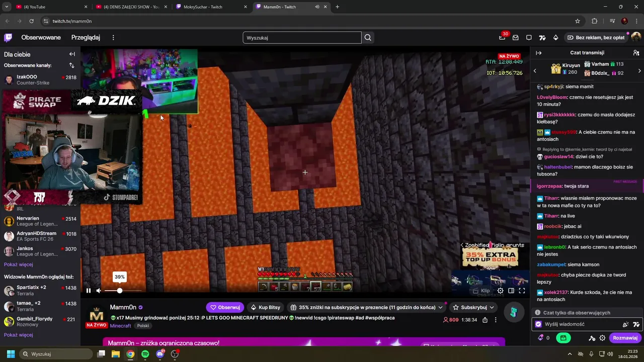
Task: Click the Rozmawiaj chat button
Action: pos(625,338)
